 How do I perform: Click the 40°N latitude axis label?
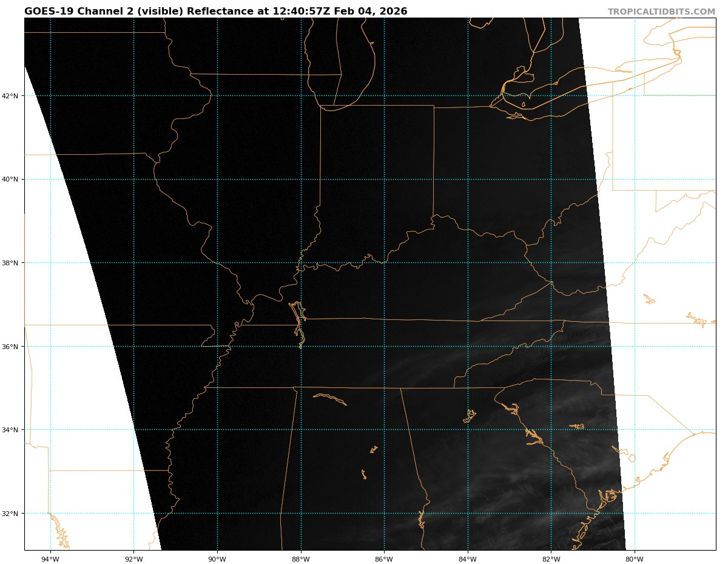click(x=12, y=180)
